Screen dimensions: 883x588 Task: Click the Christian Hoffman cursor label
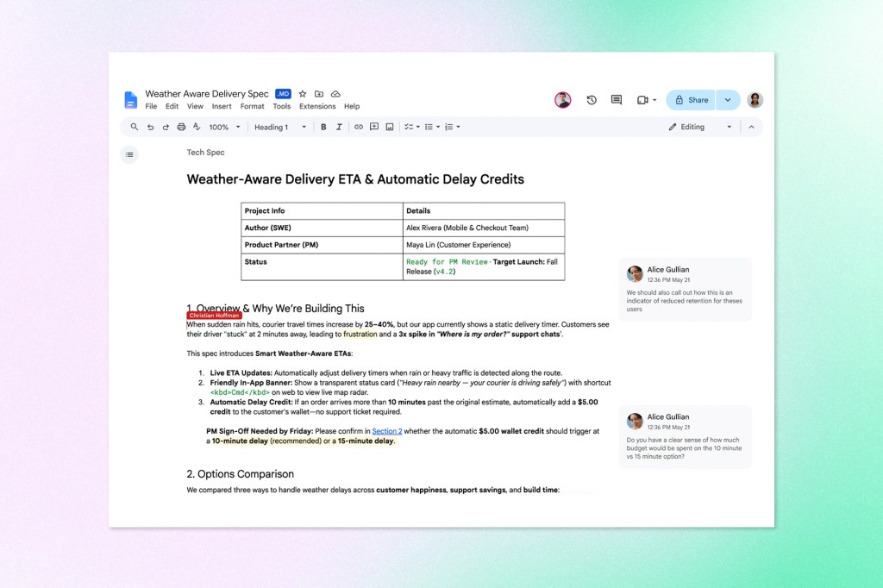214,316
